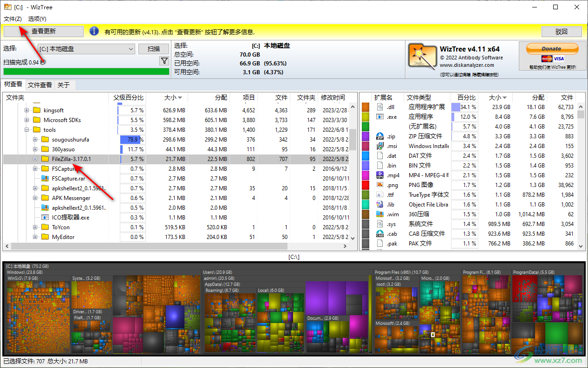
Task: Expand the kingsoft folder node
Action: (x=26, y=110)
